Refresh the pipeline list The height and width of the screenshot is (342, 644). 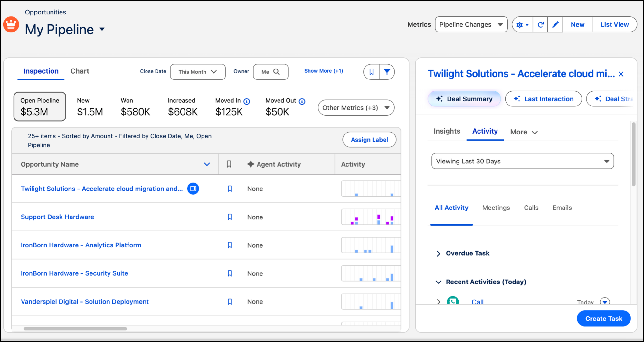pyautogui.click(x=541, y=25)
